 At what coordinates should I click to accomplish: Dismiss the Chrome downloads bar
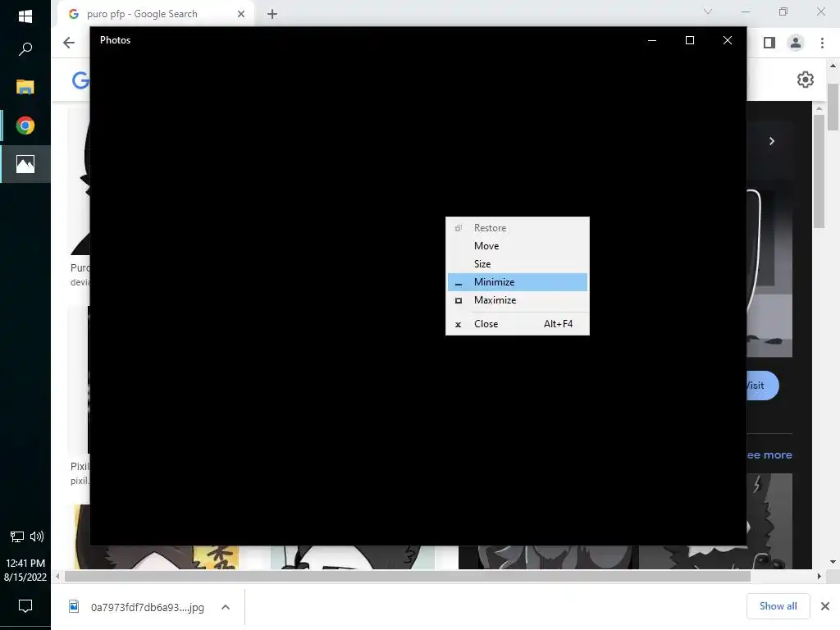point(825,606)
